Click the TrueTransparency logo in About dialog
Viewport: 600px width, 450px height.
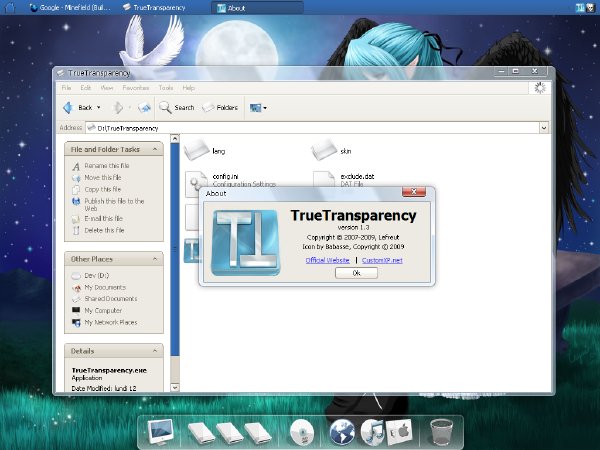point(246,242)
